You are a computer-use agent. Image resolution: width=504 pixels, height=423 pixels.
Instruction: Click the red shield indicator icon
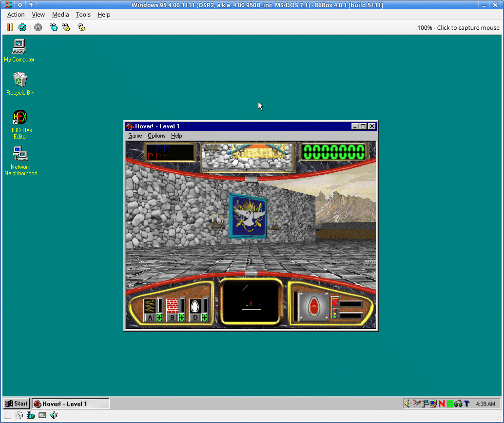[x=335, y=302]
